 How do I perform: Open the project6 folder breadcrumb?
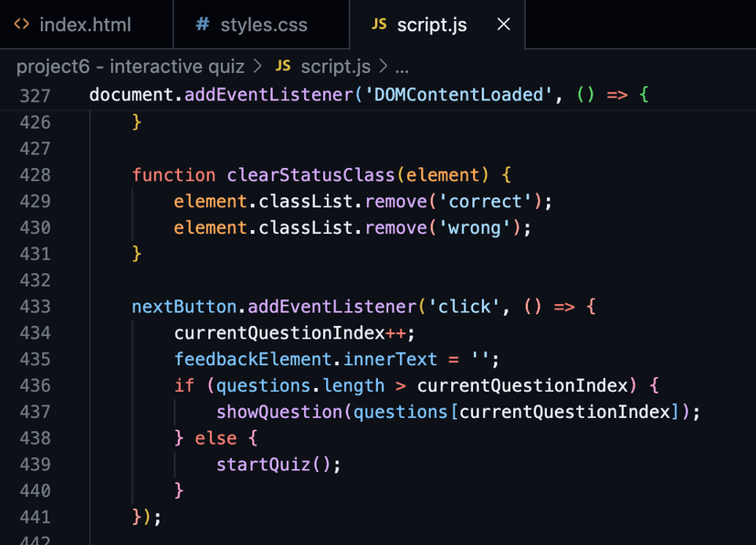click(x=131, y=66)
